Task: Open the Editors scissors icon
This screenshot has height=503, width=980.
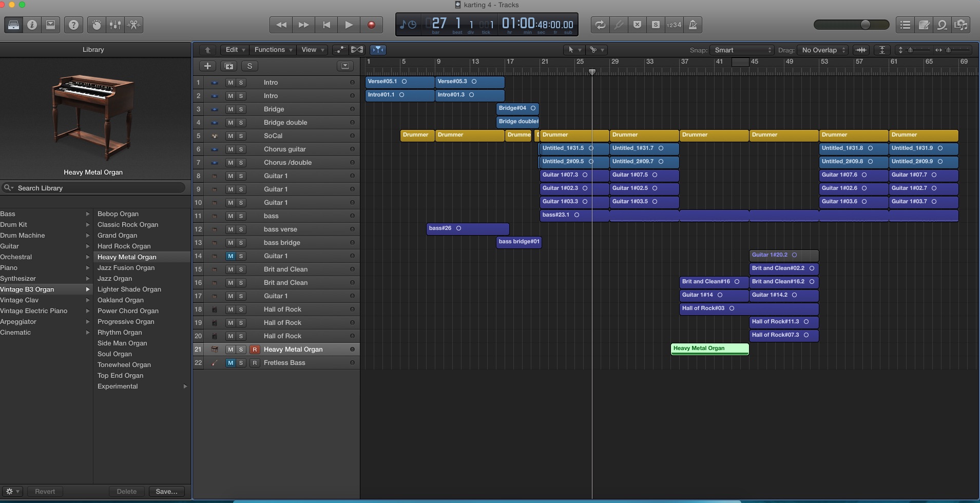Action: pyautogui.click(x=133, y=25)
